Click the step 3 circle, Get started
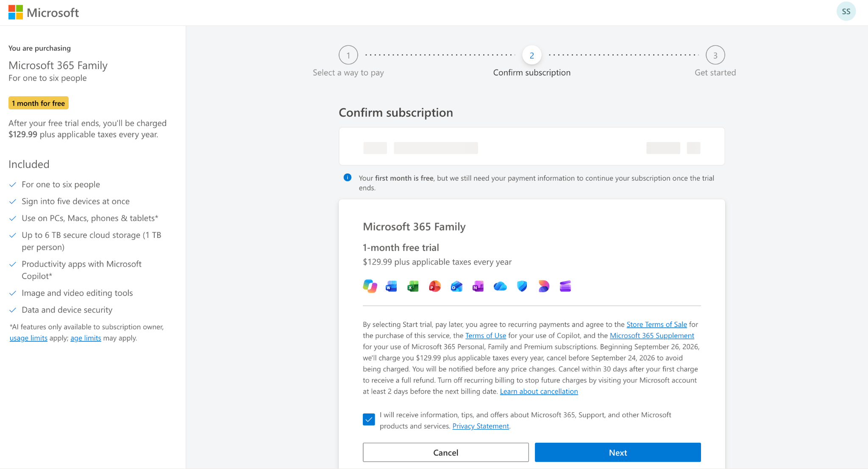Screen dimensions: 868x469 715,55
